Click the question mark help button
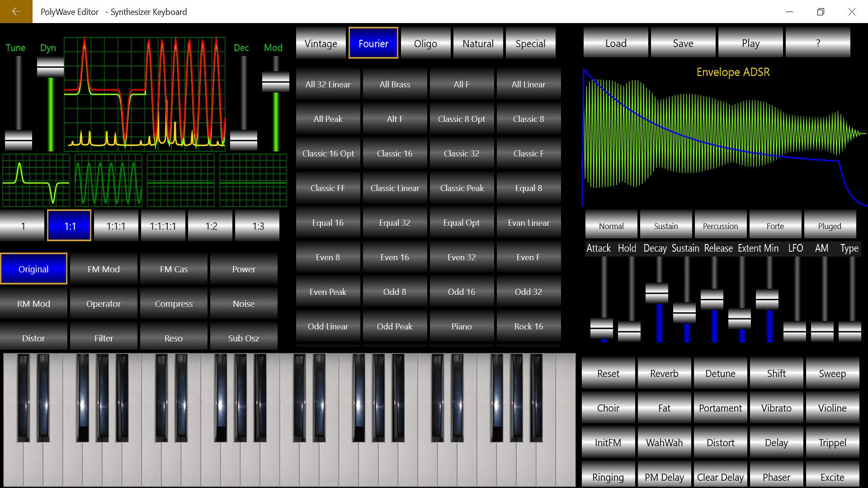 click(x=818, y=43)
